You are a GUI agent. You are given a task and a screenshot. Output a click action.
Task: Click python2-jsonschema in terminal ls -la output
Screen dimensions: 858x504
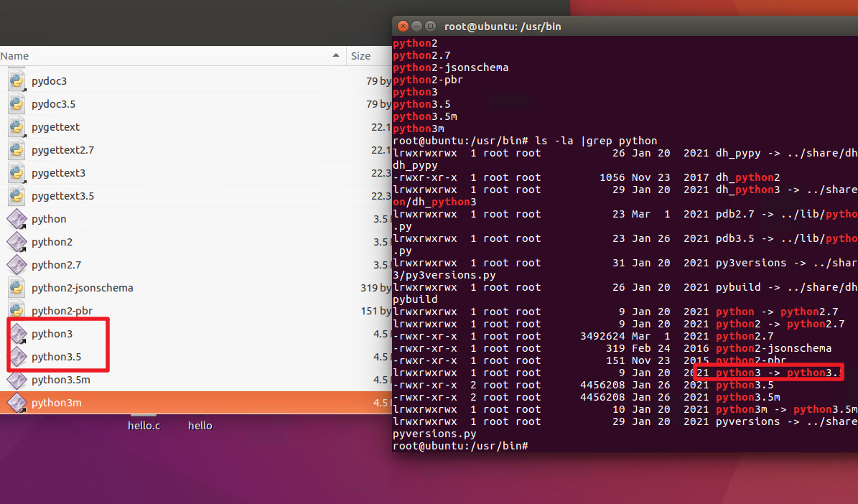pos(773,348)
